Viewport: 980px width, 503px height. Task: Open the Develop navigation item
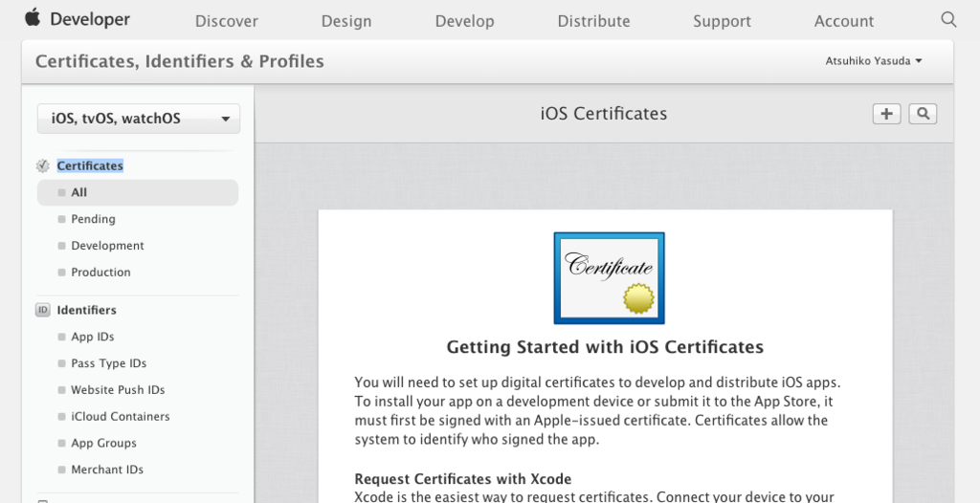pos(464,21)
